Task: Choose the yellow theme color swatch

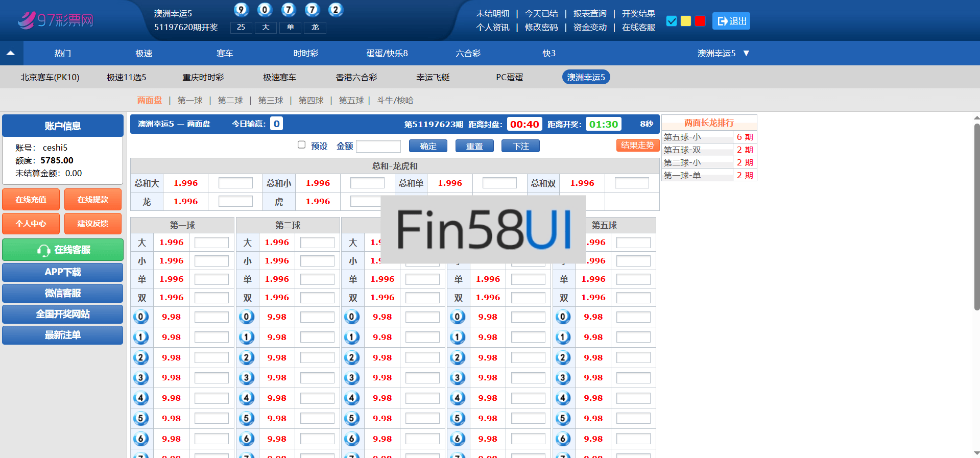Action: [x=686, y=21]
